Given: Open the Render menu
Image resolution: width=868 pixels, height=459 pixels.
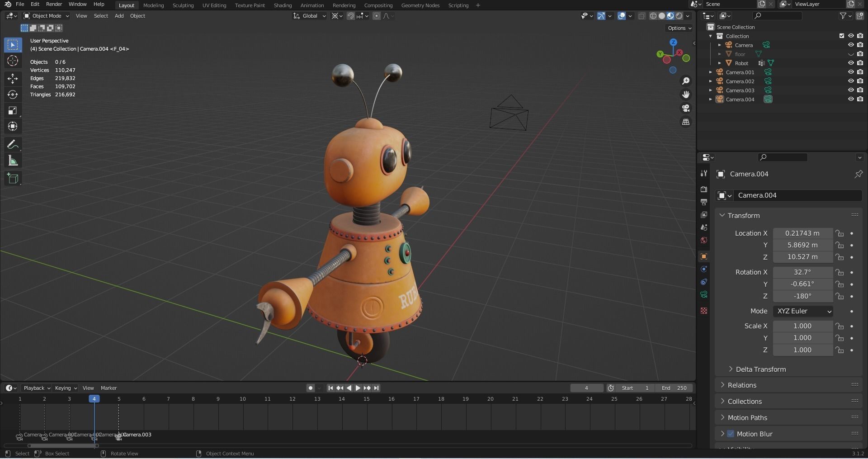Looking at the screenshot, I should coord(54,4).
